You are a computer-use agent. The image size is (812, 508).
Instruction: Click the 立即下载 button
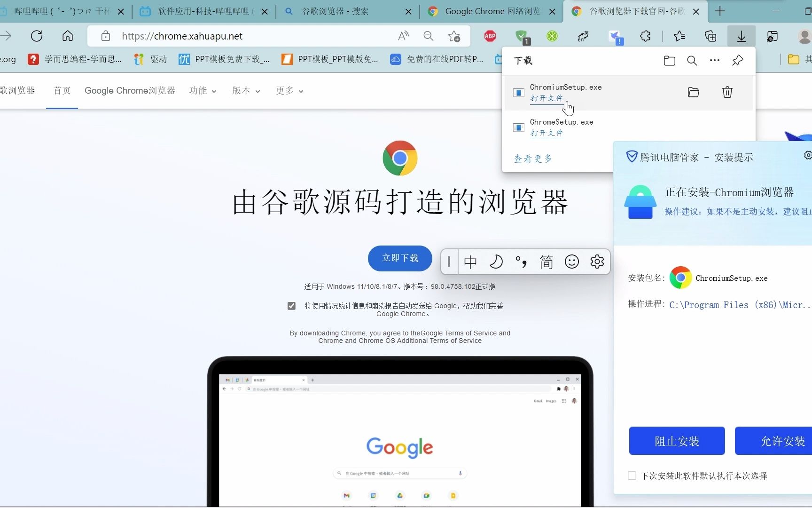click(400, 258)
